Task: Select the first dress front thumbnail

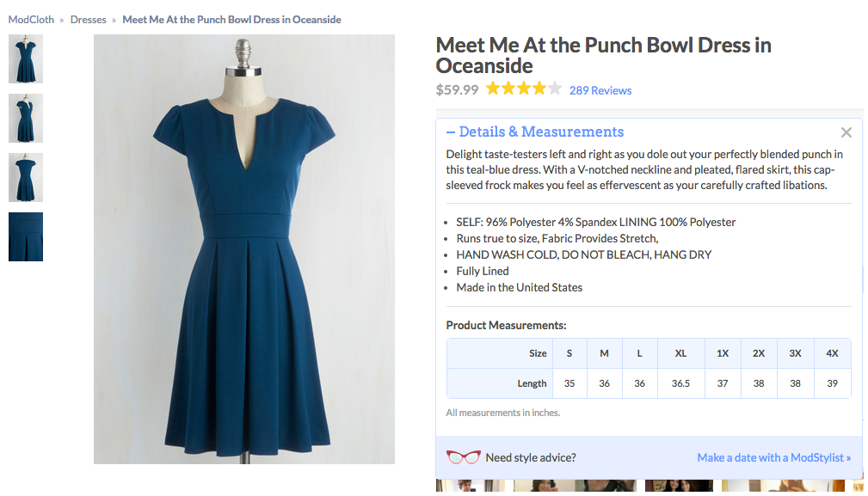Action: click(26, 59)
